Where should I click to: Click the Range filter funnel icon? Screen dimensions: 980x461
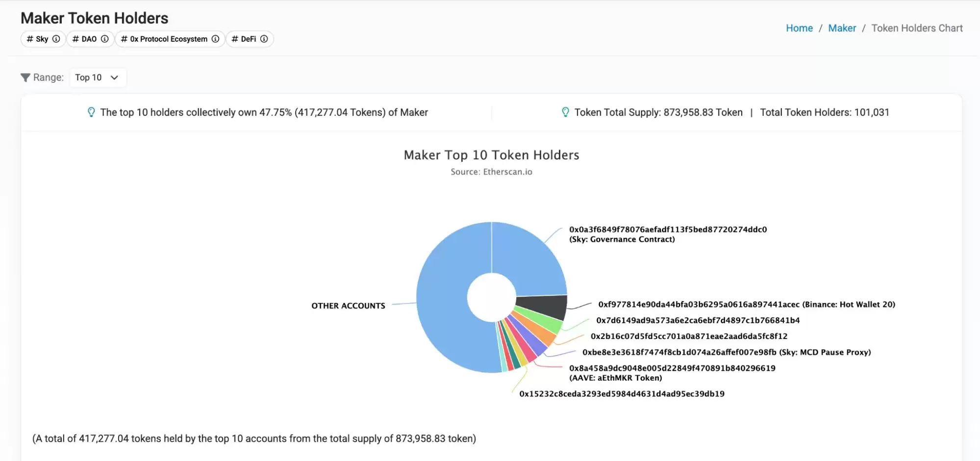(x=25, y=77)
